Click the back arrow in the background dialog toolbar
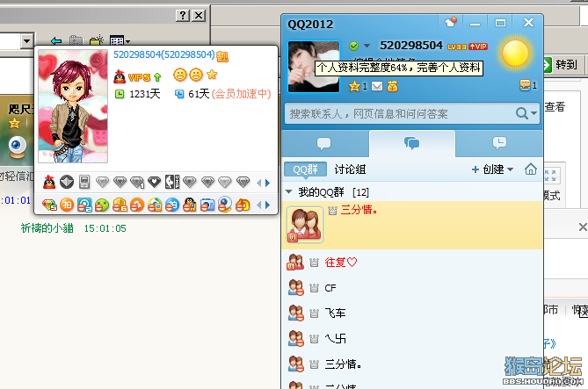This screenshot has width=588, height=389. click(x=56, y=40)
